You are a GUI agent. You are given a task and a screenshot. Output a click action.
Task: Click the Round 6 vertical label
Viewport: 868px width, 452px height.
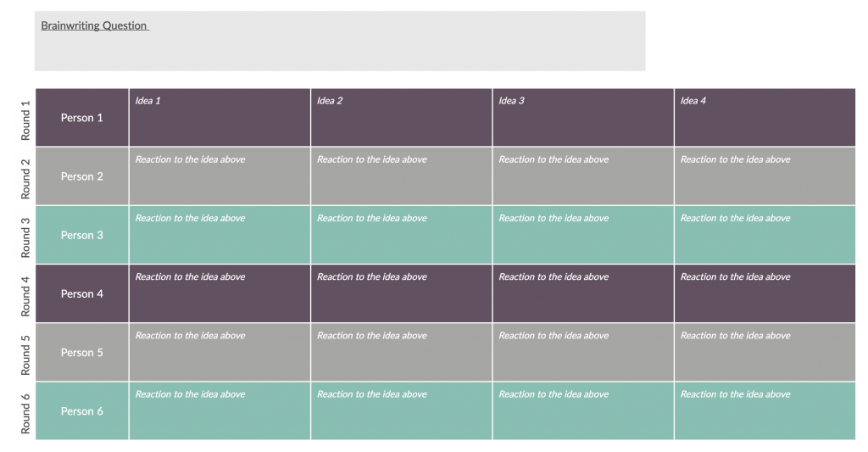tap(25, 414)
